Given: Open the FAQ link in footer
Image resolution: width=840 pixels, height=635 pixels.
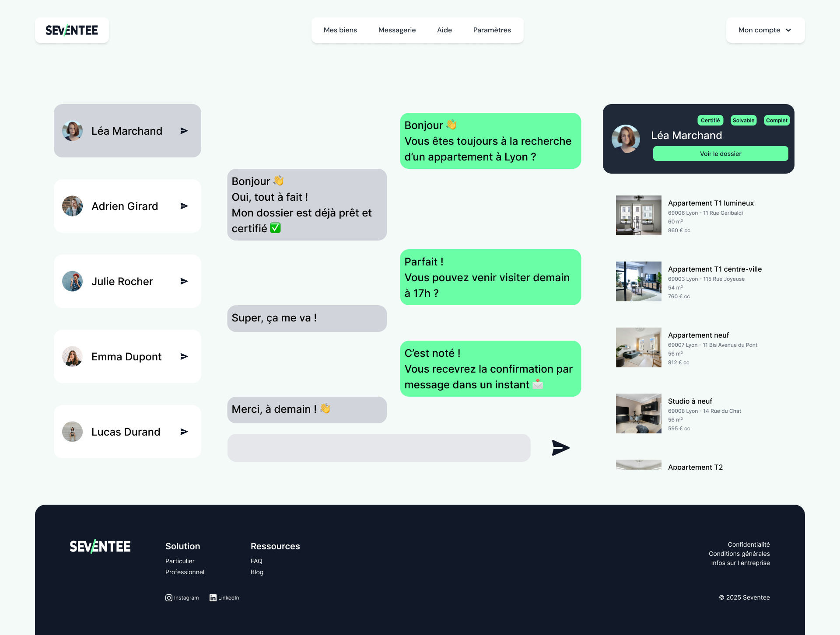Looking at the screenshot, I should [256, 561].
